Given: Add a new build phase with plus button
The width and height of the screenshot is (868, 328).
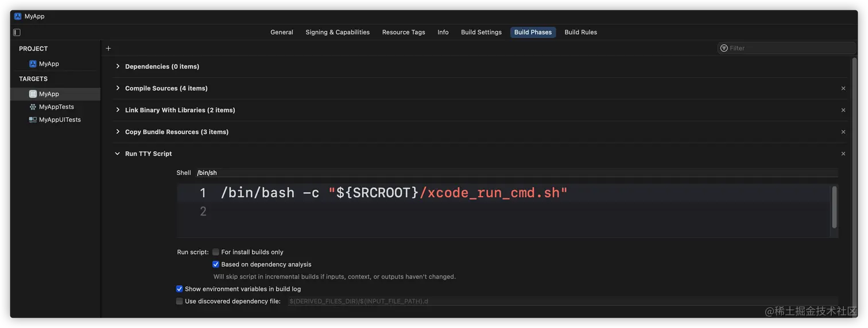Looking at the screenshot, I should coord(108,48).
